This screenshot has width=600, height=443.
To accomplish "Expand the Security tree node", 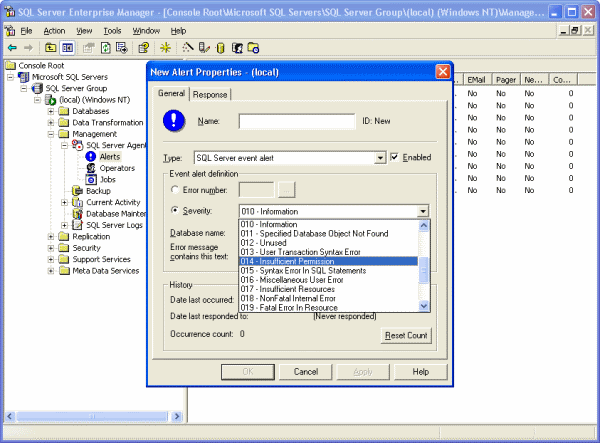I will (x=51, y=248).
